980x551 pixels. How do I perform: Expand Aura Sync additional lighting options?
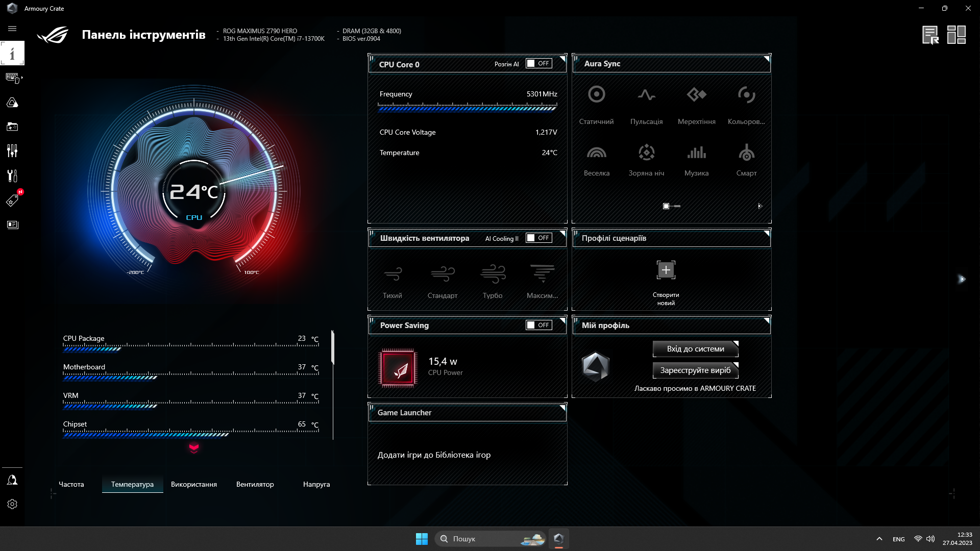759,206
